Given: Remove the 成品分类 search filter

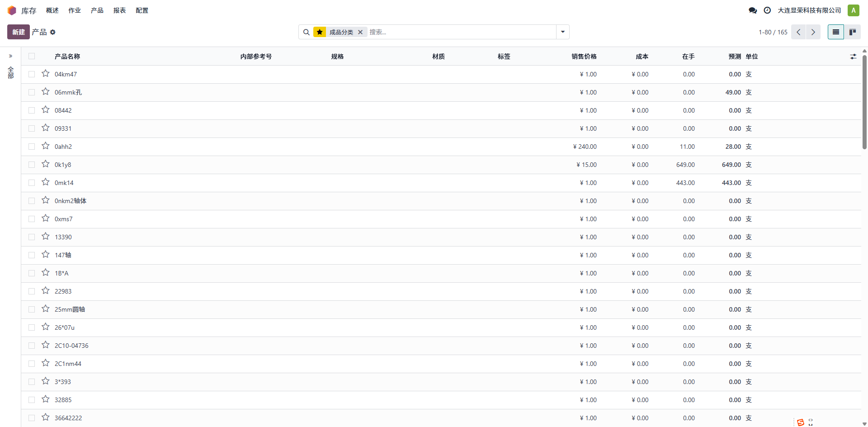Looking at the screenshot, I should click(360, 32).
